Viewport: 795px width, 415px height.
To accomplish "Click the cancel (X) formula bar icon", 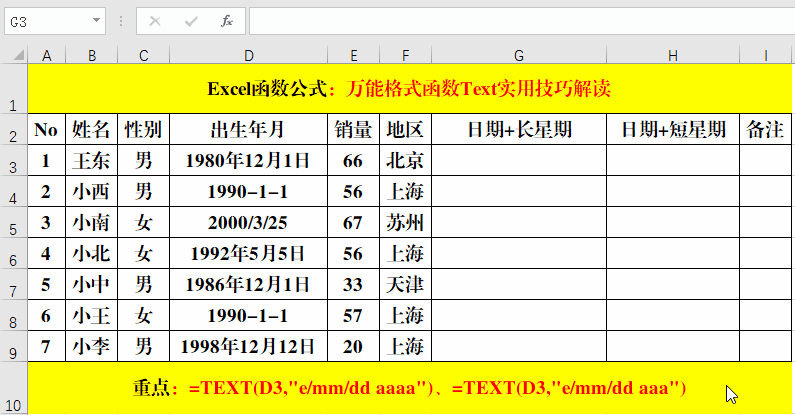I will click(155, 21).
